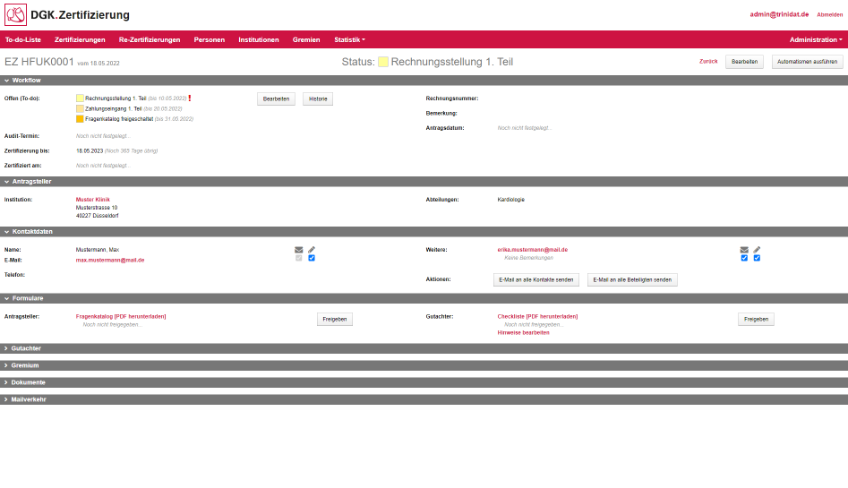Click the Abmelden logout link
This screenshot has width=848, height=488.
[830, 15]
